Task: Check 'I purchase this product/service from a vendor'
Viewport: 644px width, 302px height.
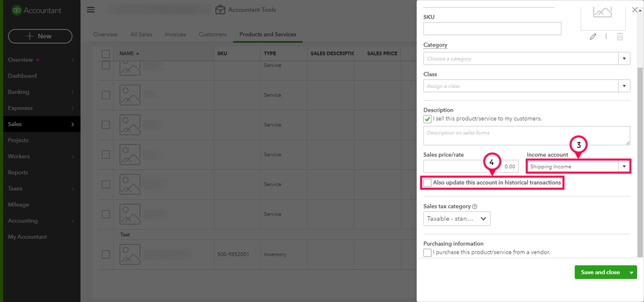Action: (x=428, y=252)
